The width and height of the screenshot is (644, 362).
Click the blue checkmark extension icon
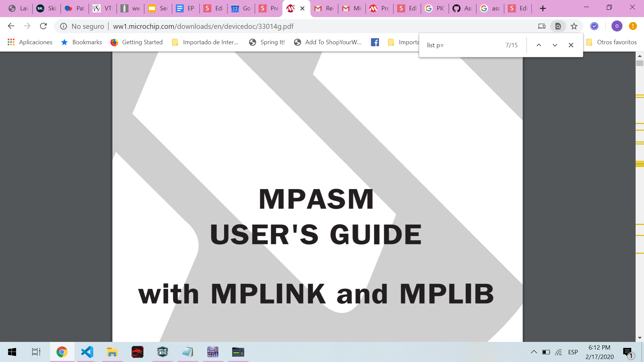coord(594,26)
